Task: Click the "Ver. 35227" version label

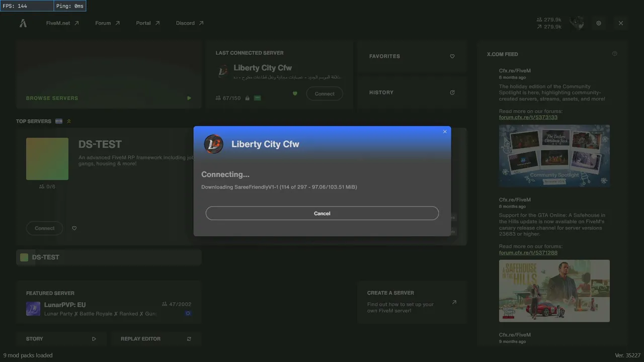Action: coord(628,355)
